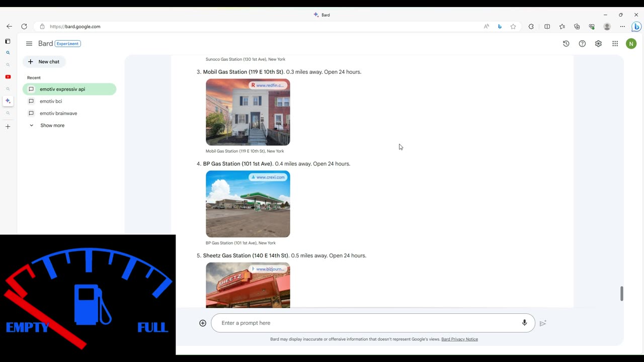Screen dimensions: 644x362
Task: Open browser settings and more menu
Action: click(x=622, y=26)
